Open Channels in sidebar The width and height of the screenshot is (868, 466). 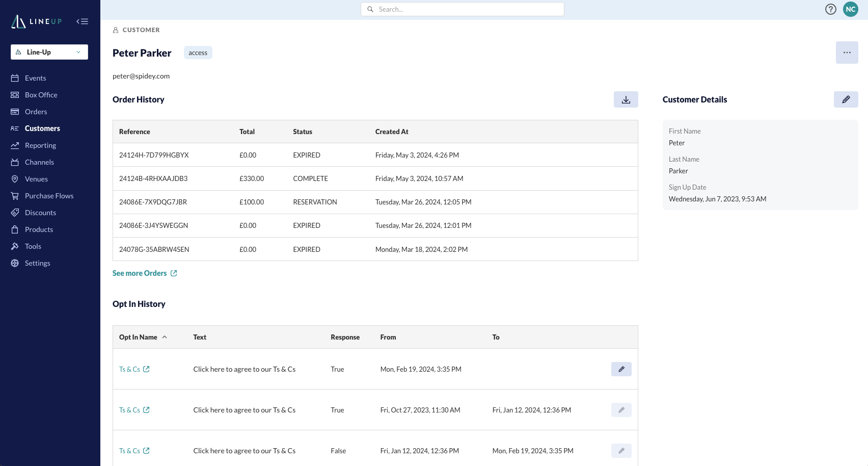tap(39, 162)
